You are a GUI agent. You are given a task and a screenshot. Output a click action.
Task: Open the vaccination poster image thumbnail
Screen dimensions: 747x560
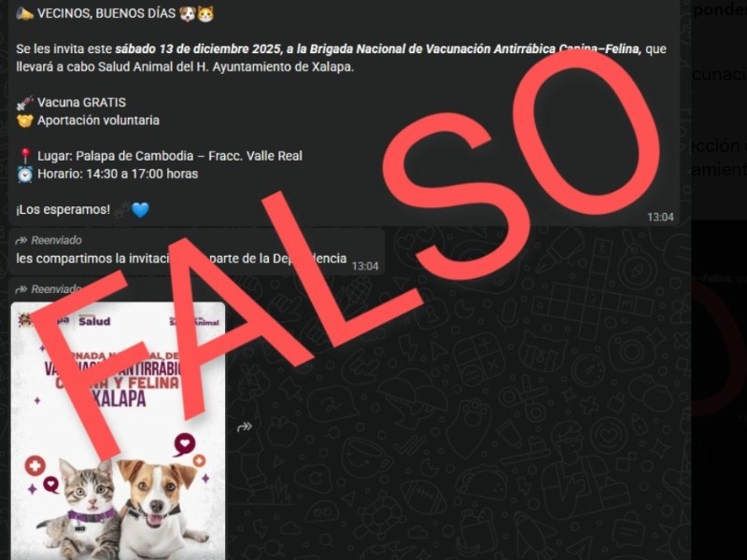119,431
